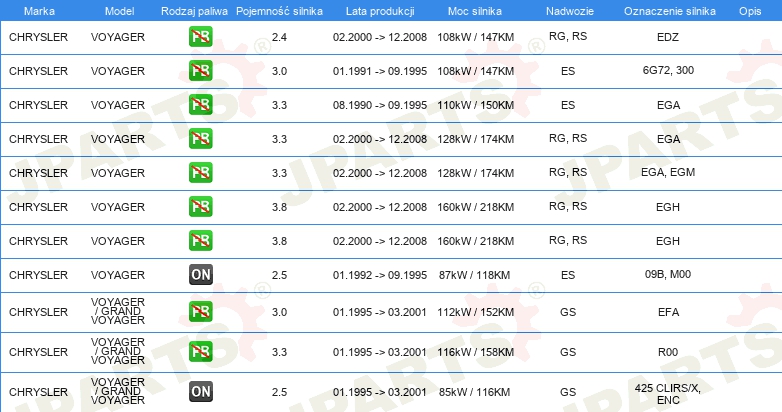Sort by the Marka column header
The height and width of the screenshot is (412, 782).
click(x=39, y=11)
